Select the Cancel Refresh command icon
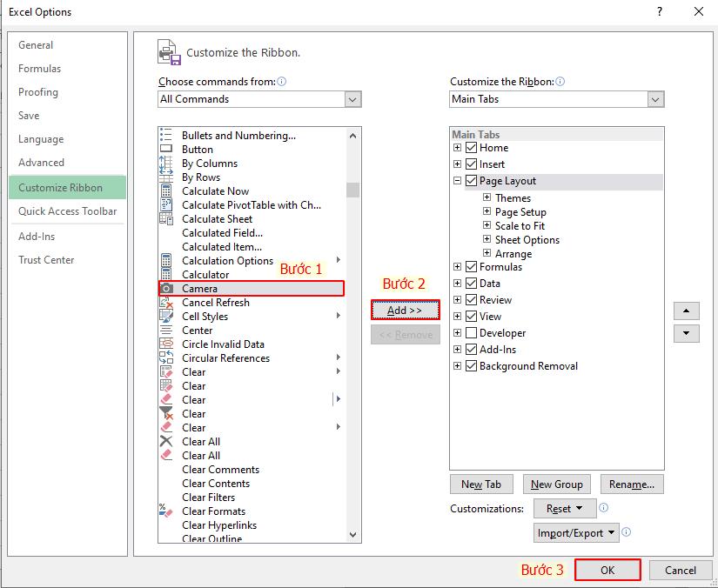Viewport: 718px width, 588px height. pyautogui.click(x=165, y=302)
